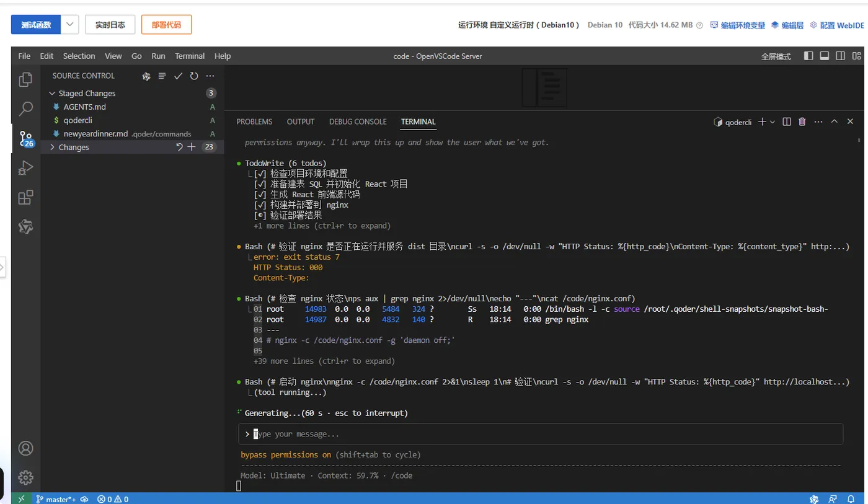Image resolution: width=868 pixels, height=504 pixels.
Task: Open terminal panel more actions ellipsis
Action: pos(818,122)
